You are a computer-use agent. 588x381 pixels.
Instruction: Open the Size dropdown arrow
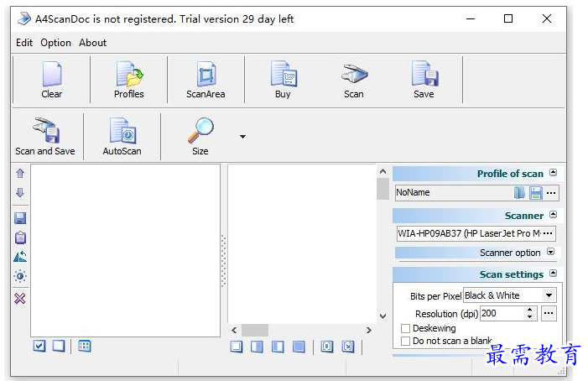(242, 137)
